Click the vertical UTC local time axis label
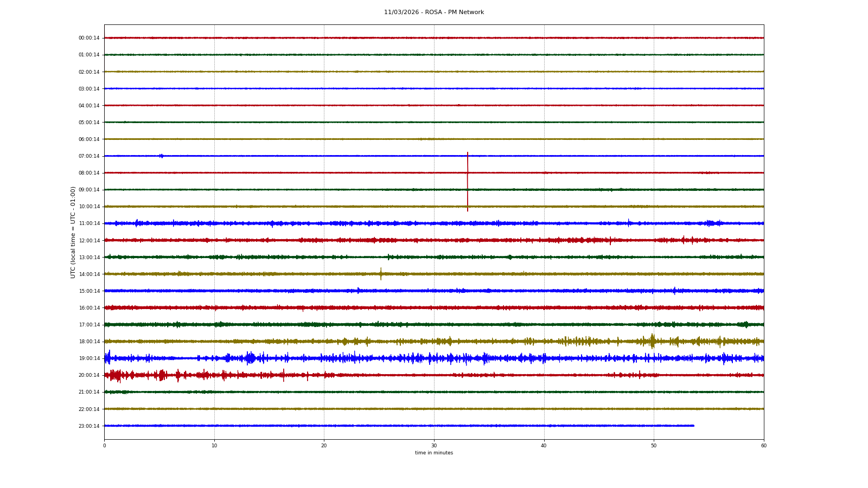This screenshot has width=868, height=488. coord(73,232)
